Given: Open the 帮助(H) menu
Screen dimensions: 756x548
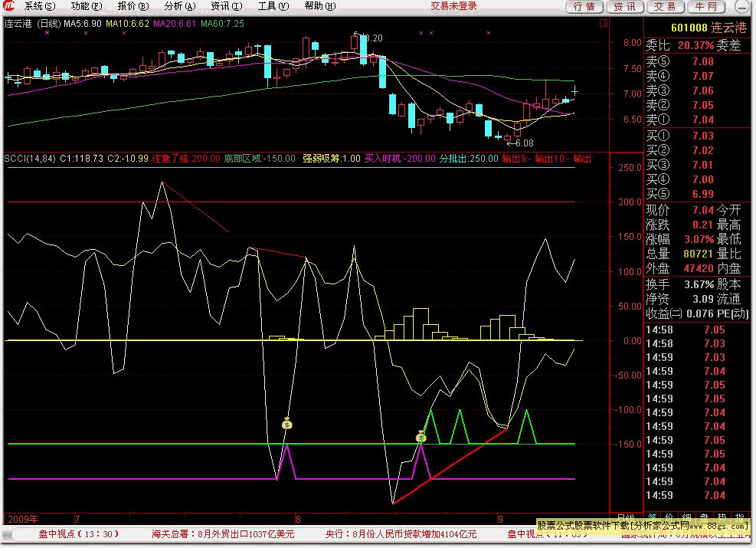Looking at the screenshot, I should point(319,6).
